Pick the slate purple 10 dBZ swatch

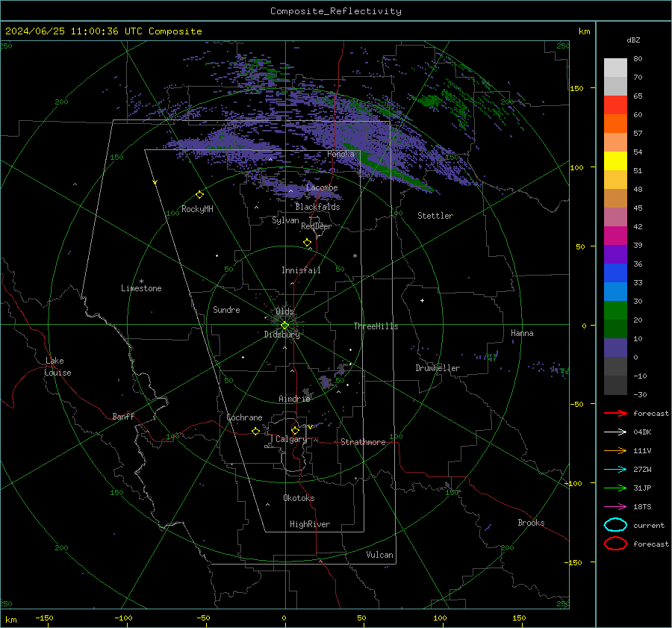(x=615, y=347)
